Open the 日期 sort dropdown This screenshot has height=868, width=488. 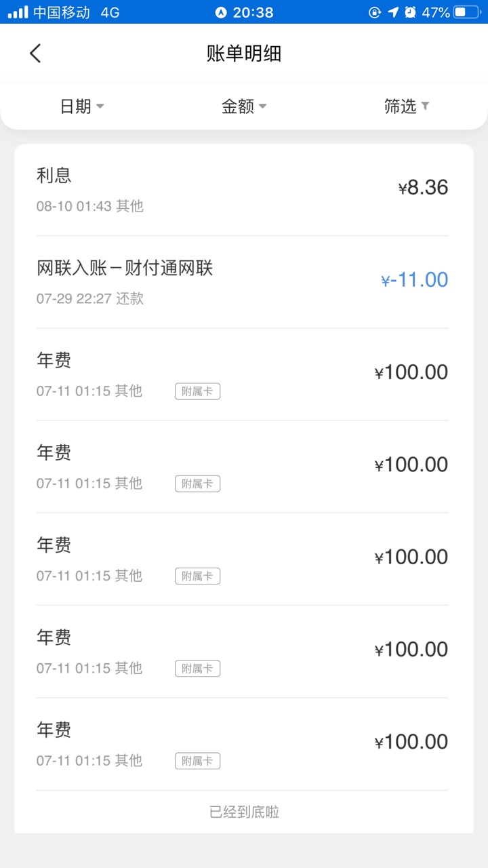81,106
